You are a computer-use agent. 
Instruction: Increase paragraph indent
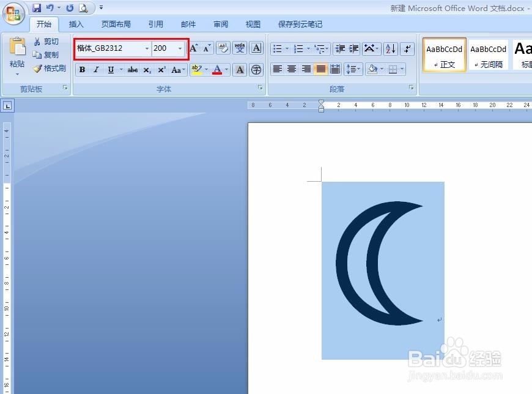tap(353, 49)
